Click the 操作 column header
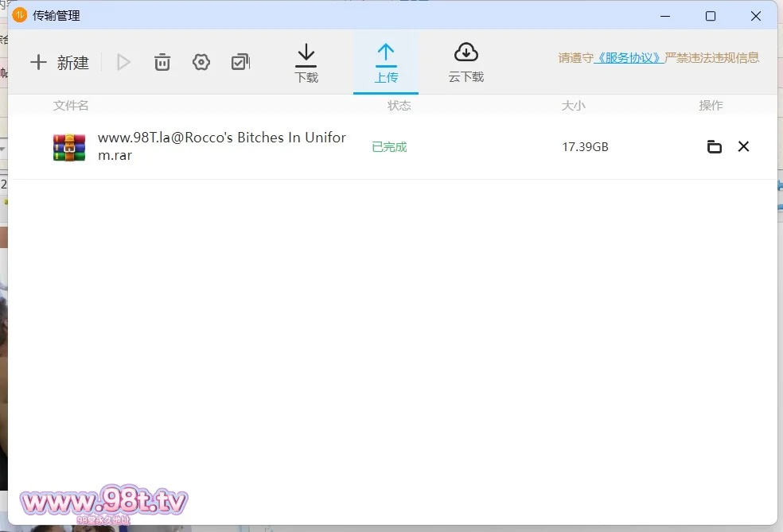783x532 pixels. (711, 105)
